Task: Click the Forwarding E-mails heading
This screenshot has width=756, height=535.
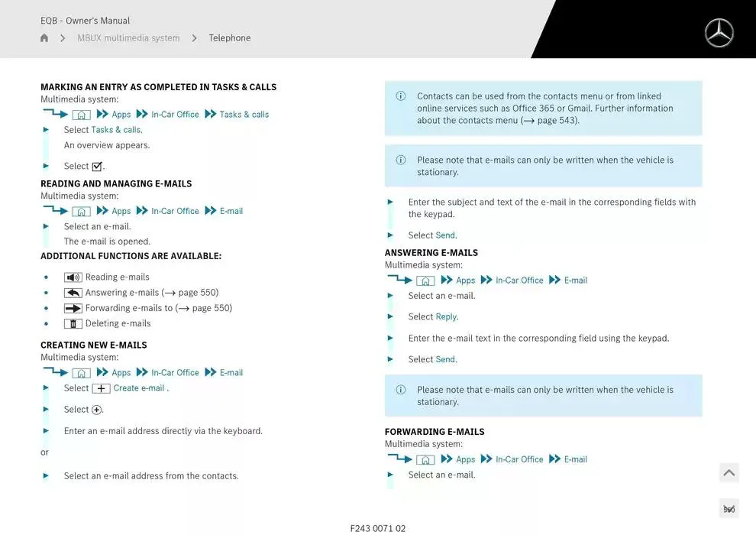Action: [435, 432]
